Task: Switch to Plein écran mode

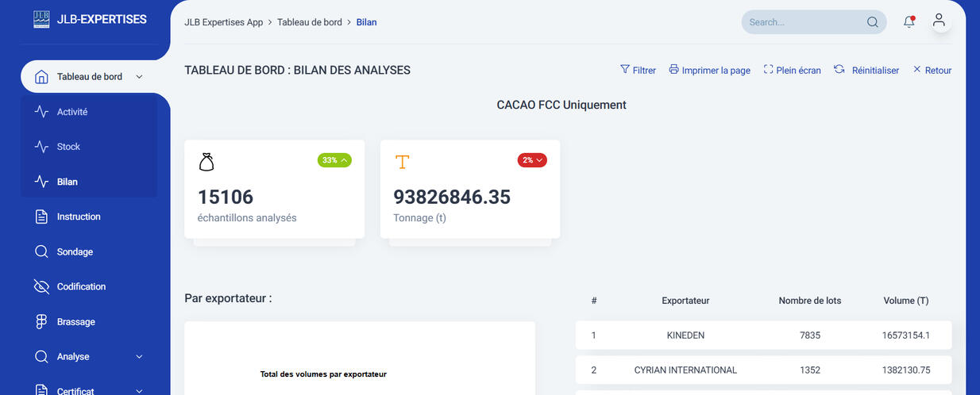Action: (x=792, y=70)
